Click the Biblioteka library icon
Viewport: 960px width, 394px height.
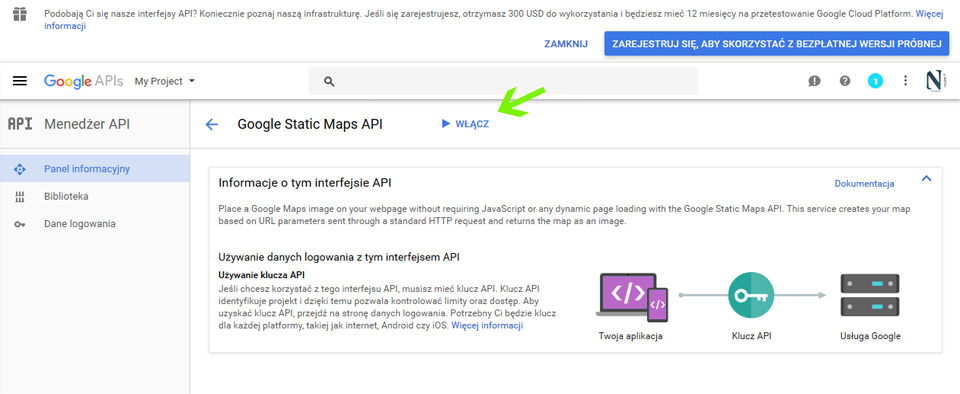coord(20,197)
